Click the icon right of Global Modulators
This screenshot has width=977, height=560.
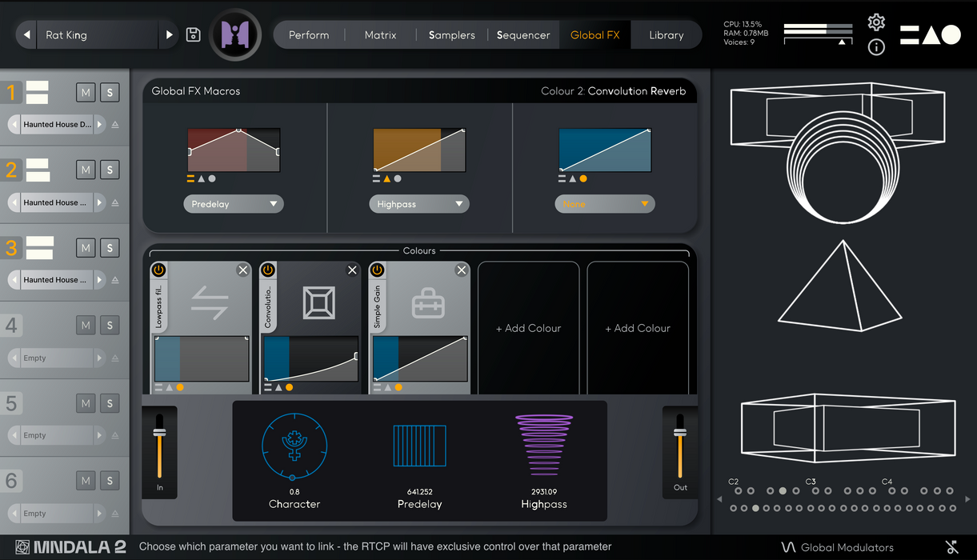coord(951,547)
